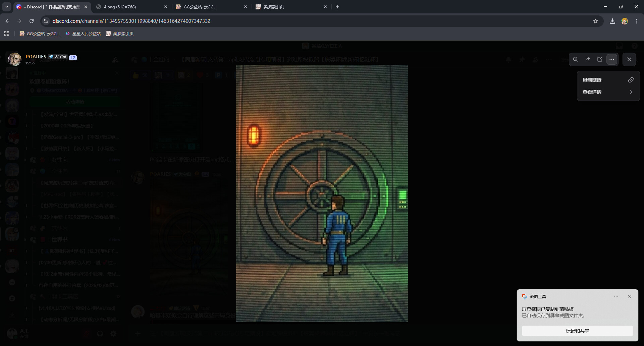Toggle the three-dot more options button in viewer
644x346 pixels.
(612, 59)
